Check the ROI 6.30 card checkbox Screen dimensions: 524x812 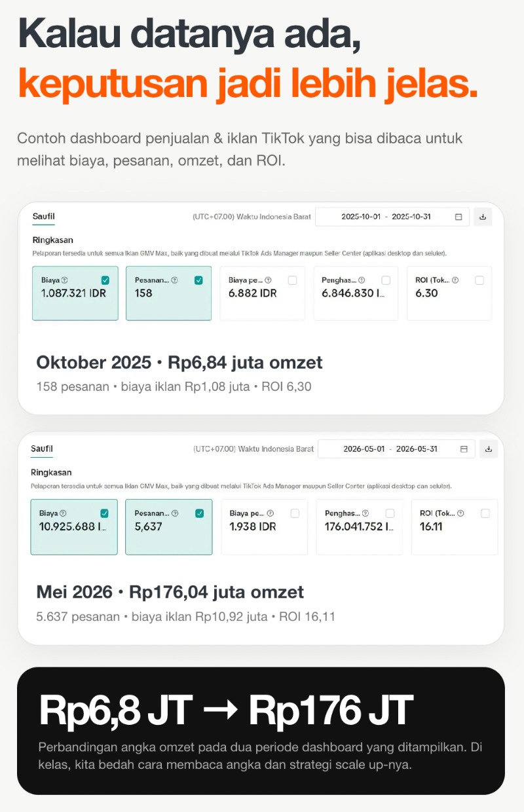coord(479,280)
